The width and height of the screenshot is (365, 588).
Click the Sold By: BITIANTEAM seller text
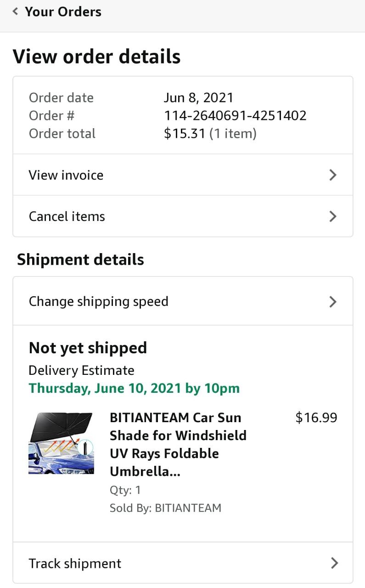[165, 508]
